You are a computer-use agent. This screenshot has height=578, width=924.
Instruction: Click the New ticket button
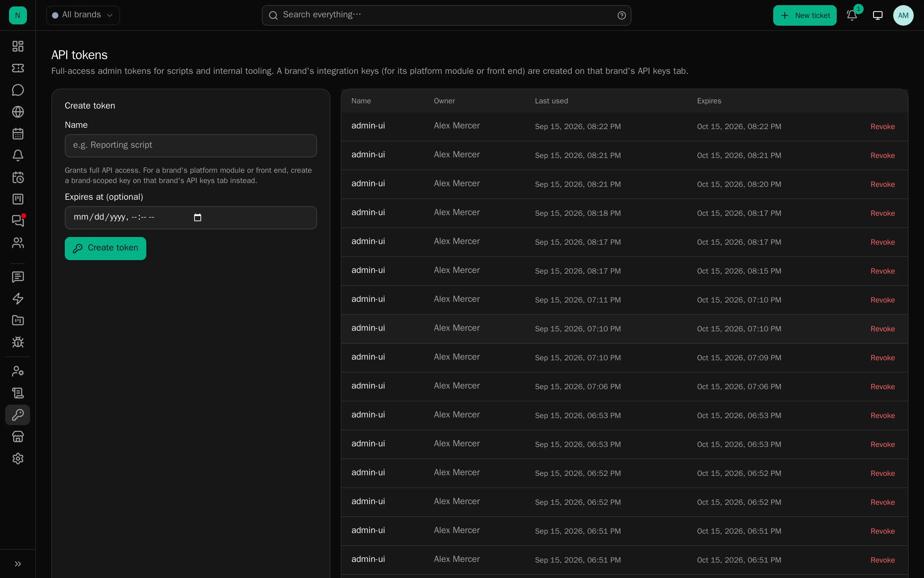point(805,15)
